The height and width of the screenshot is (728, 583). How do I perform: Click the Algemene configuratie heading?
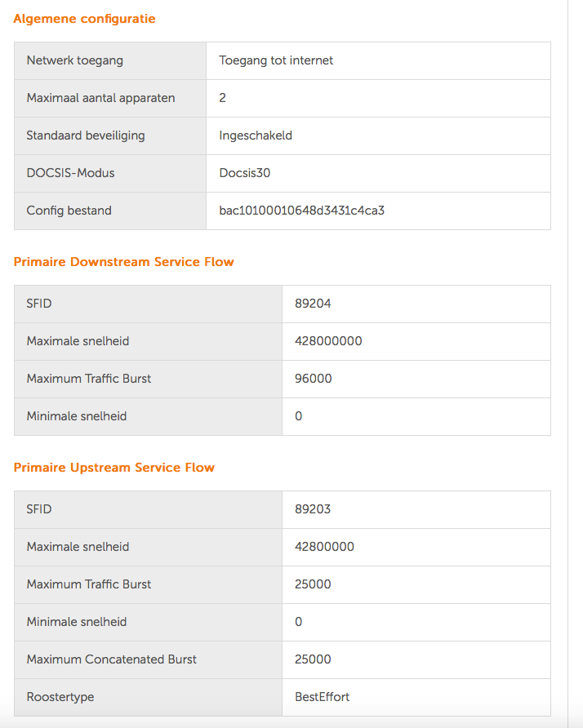tap(84, 19)
